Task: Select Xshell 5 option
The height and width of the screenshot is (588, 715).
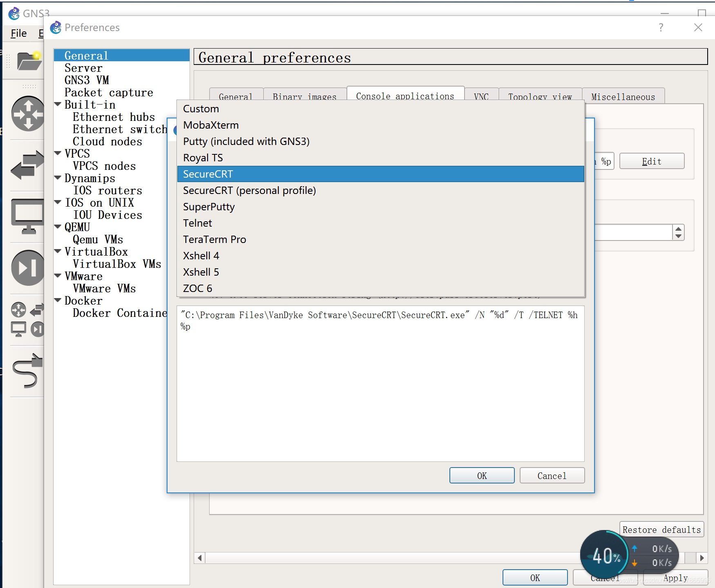Action: click(381, 272)
